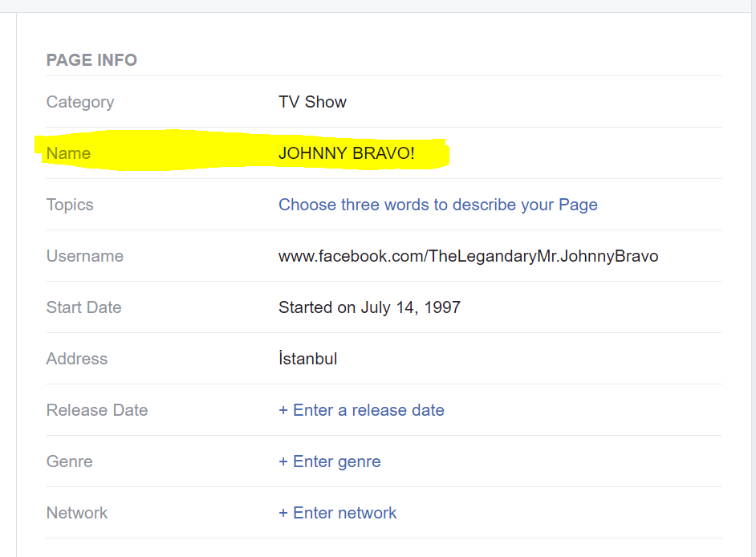756x557 pixels.
Task: Click '+ Enter a release date' link
Action: click(362, 410)
